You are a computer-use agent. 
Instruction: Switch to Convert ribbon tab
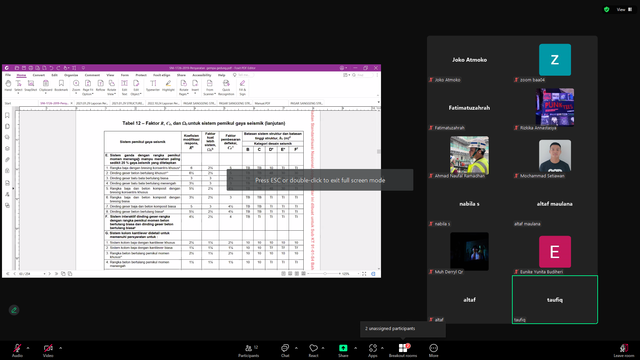(39, 75)
